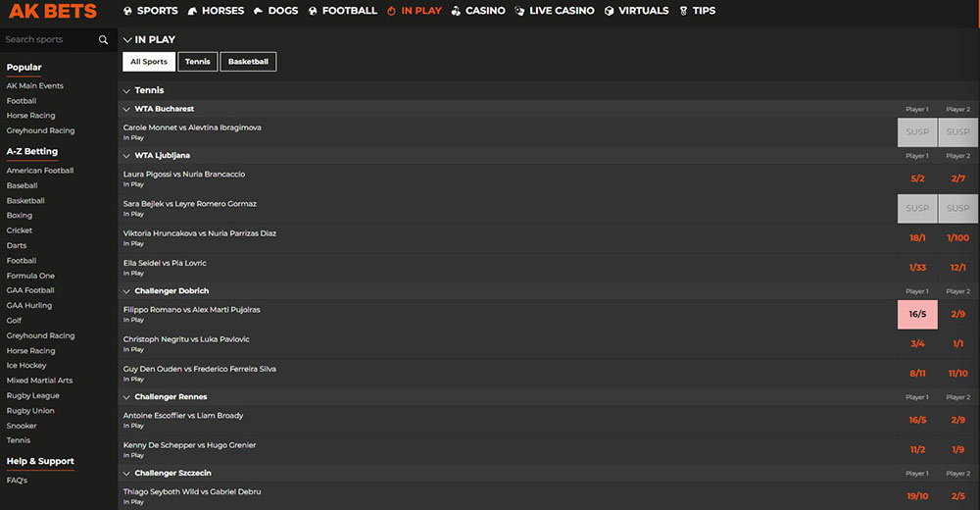Open FAQ's under Help & Support
Image resolution: width=980 pixels, height=510 pixels.
click(x=17, y=481)
